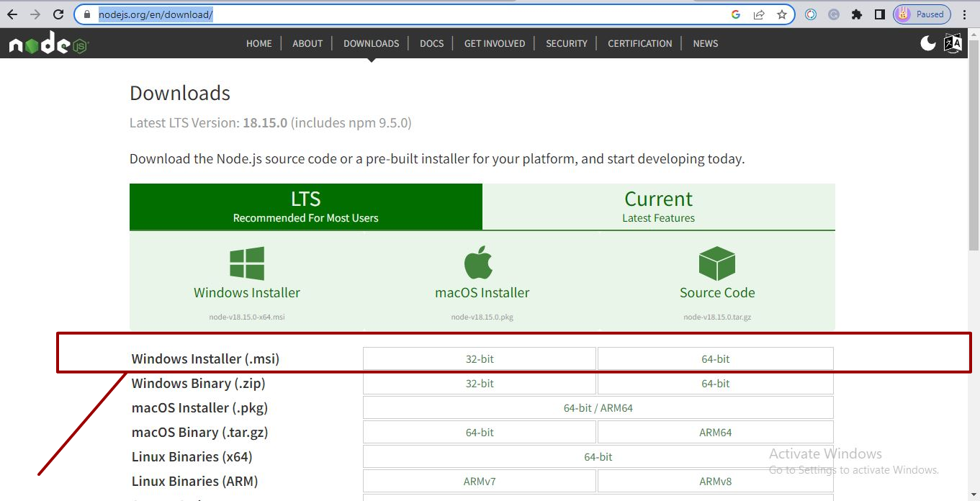
Task: Open NEWS menu item
Action: coord(706,43)
